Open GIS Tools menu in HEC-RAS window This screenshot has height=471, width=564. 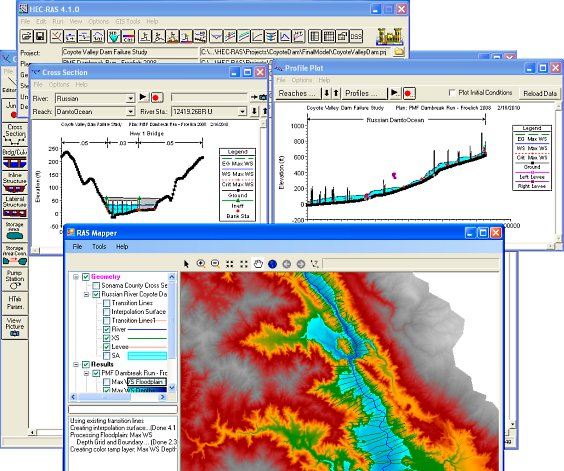[128, 21]
